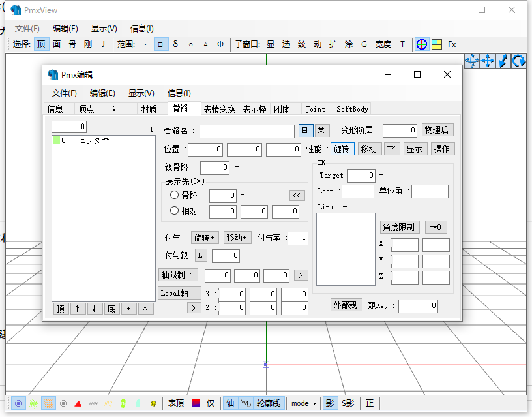
Task: Select bone mode '骨' in selection toolbar
Action: pyautogui.click(x=72, y=44)
